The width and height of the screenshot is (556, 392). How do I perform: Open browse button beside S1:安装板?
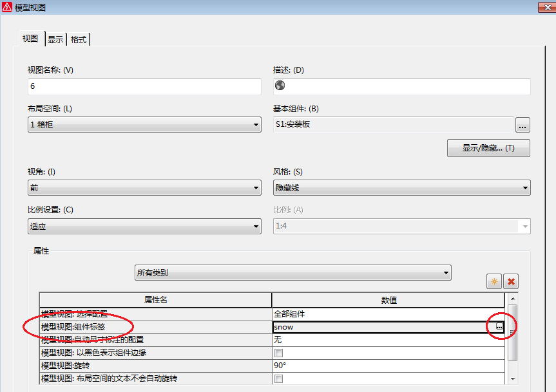pyautogui.click(x=522, y=126)
